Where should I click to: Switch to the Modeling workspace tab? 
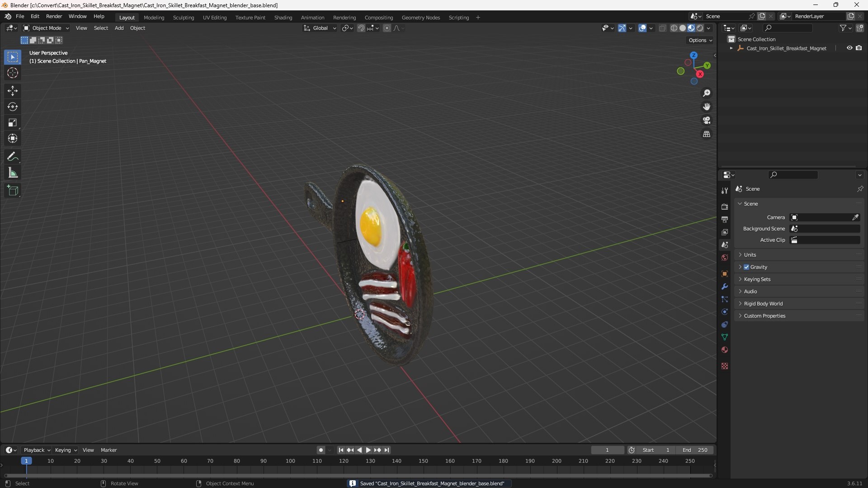coord(154,18)
